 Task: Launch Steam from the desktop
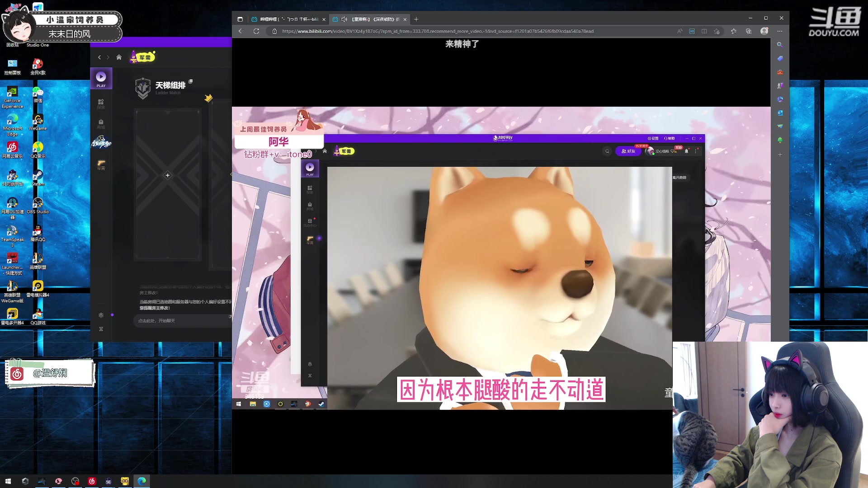38,178
